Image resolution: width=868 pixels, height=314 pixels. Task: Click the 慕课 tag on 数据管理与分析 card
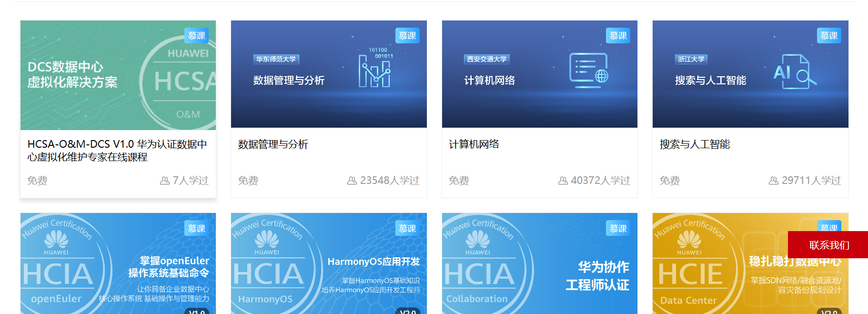[407, 36]
